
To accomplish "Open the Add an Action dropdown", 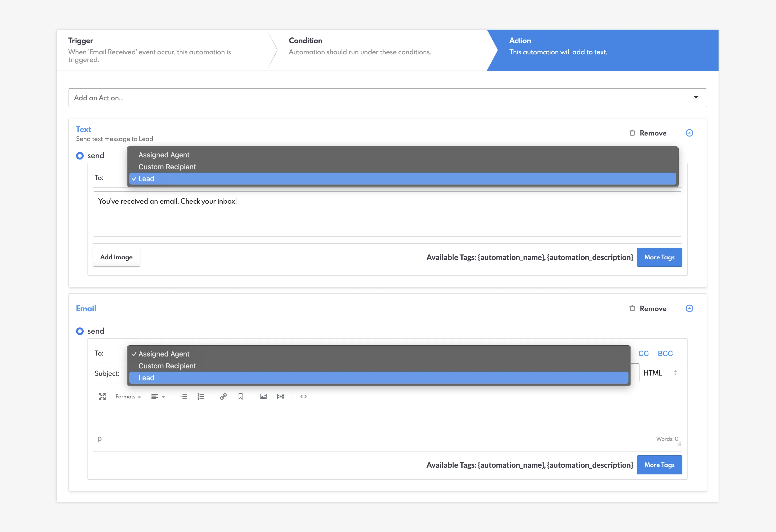I will tap(387, 97).
